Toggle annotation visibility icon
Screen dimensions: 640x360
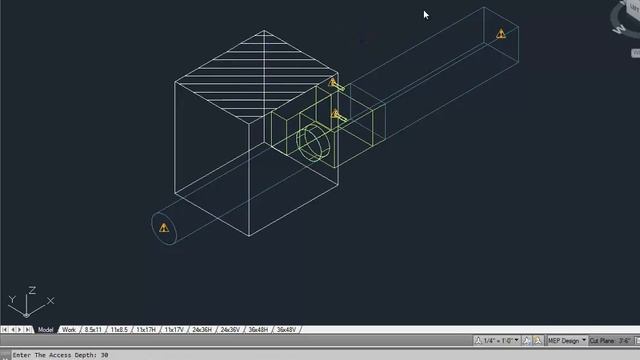click(527, 340)
